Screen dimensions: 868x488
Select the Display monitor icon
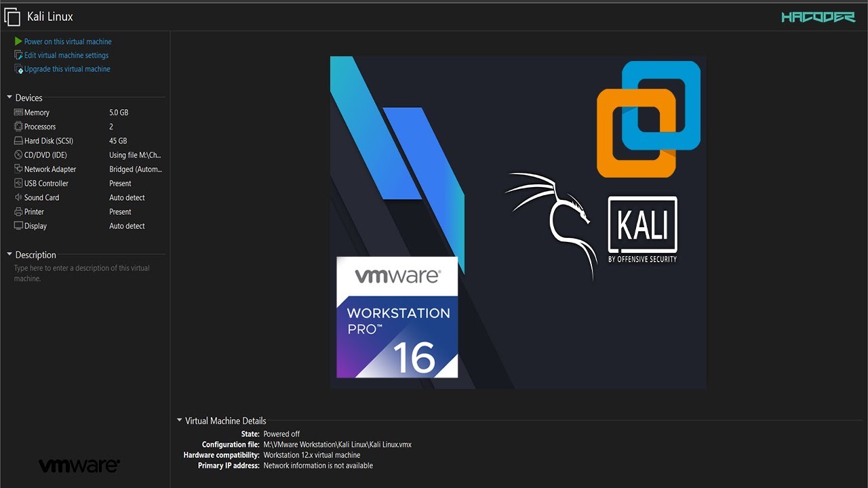click(x=18, y=226)
